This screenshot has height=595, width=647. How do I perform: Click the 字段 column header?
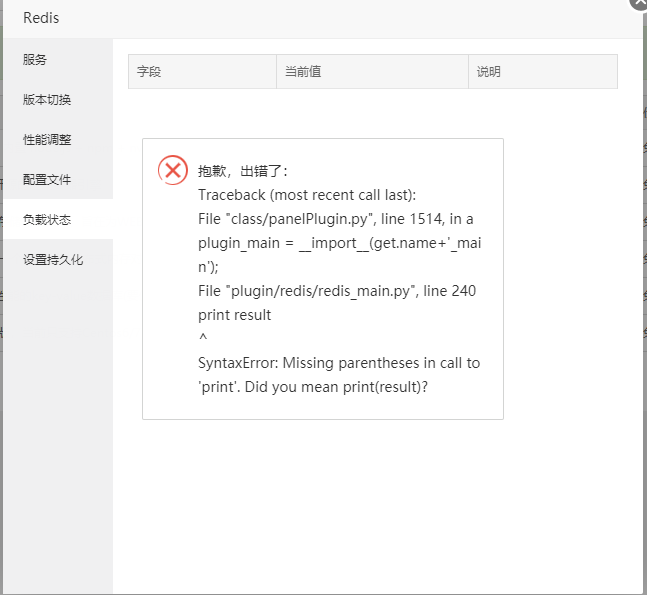(202, 71)
